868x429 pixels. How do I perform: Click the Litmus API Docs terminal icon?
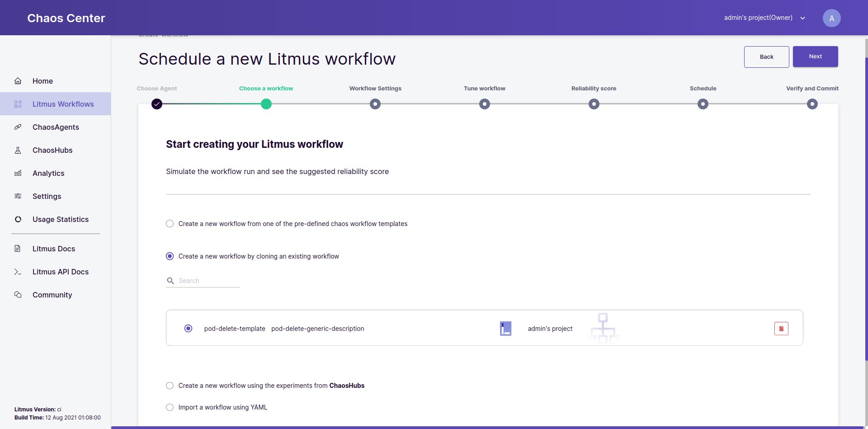point(18,272)
